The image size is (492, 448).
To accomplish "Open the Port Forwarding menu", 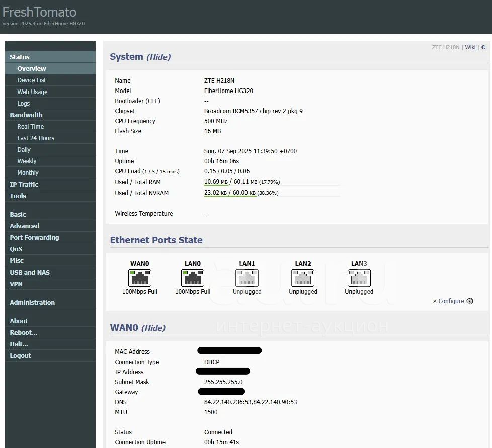I will point(50,238).
